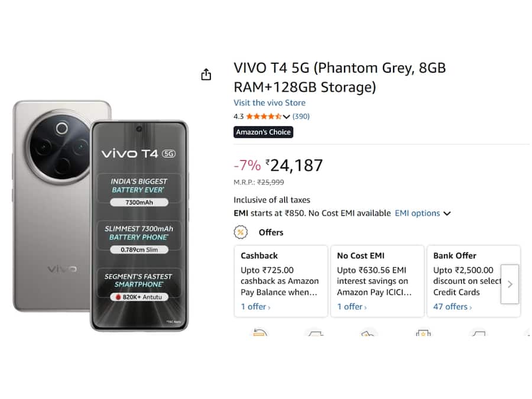532x399 pixels.
Task: Select the Amazon's Choice badge
Action: [263, 132]
